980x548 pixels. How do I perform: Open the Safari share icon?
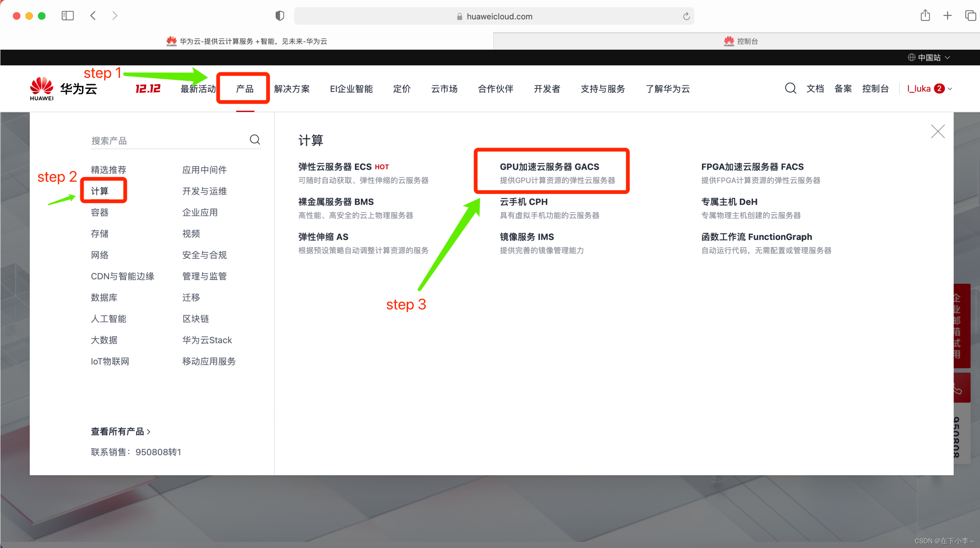[925, 16]
